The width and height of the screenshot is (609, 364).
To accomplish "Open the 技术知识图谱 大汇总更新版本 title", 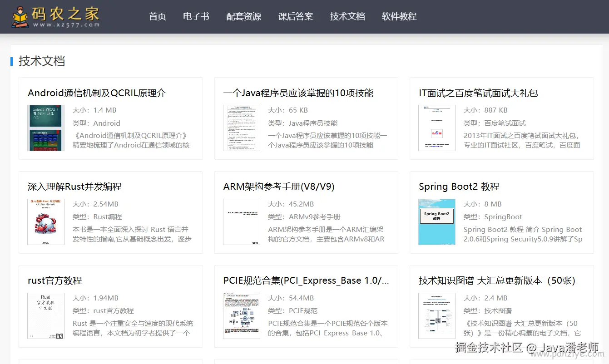I will pos(497,280).
